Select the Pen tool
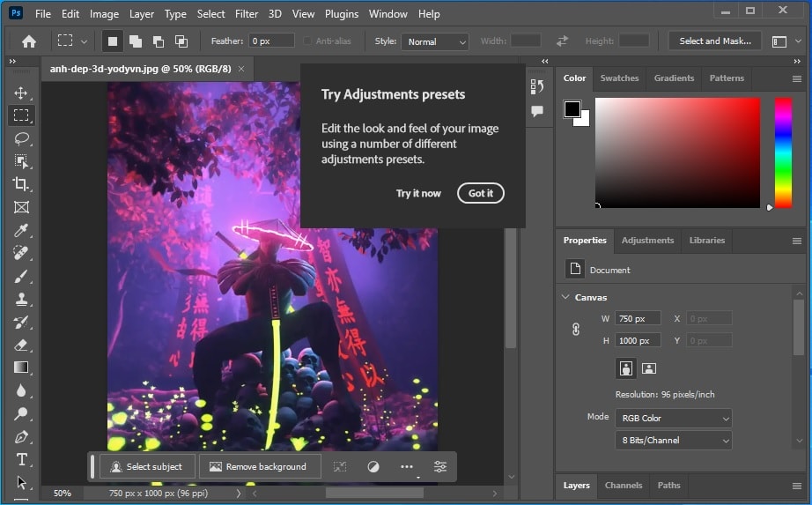The image size is (812, 505). 21,437
